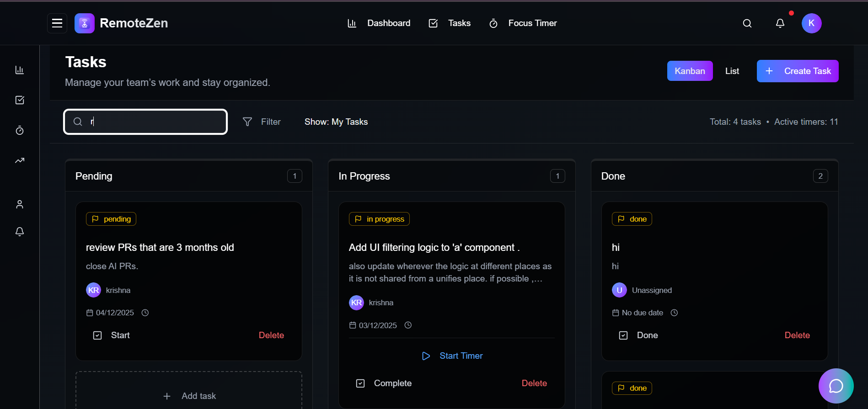
Task: Click Create Task button
Action: click(798, 71)
